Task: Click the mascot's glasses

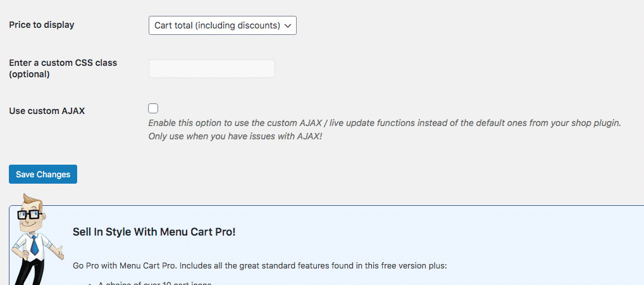Action: pyautogui.click(x=28, y=215)
